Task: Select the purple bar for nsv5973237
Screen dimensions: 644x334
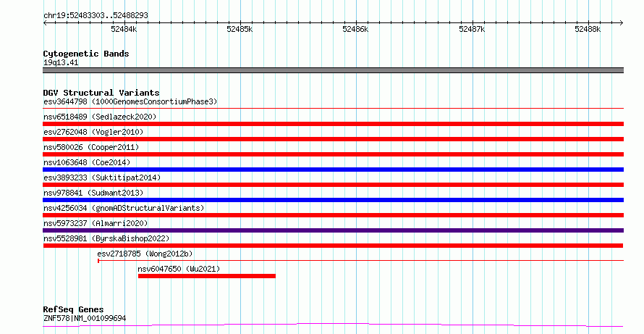Action: point(333,230)
